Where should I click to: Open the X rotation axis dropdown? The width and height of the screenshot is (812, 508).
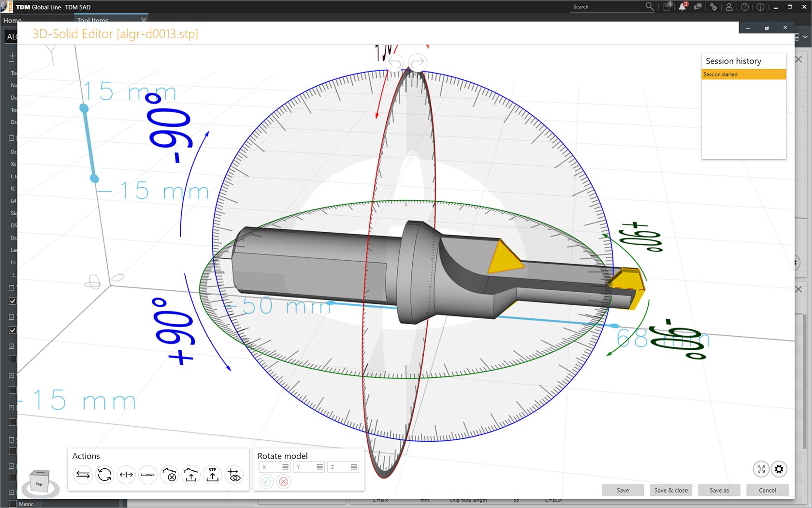pyautogui.click(x=285, y=467)
